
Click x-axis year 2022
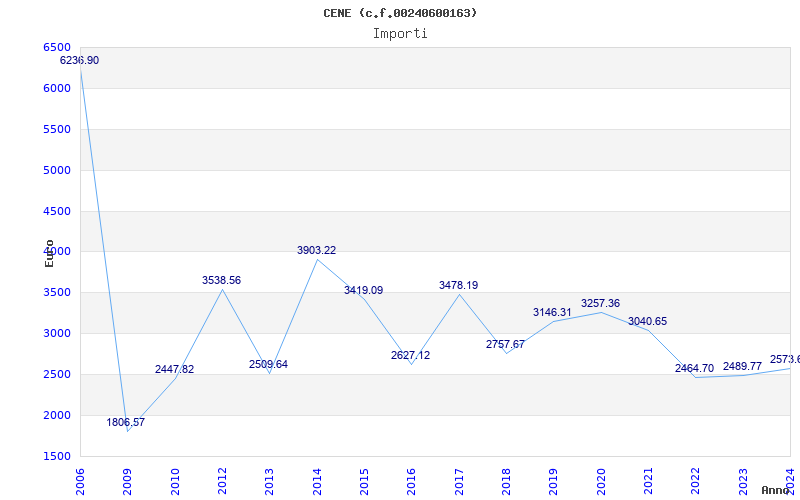(695, 482)
